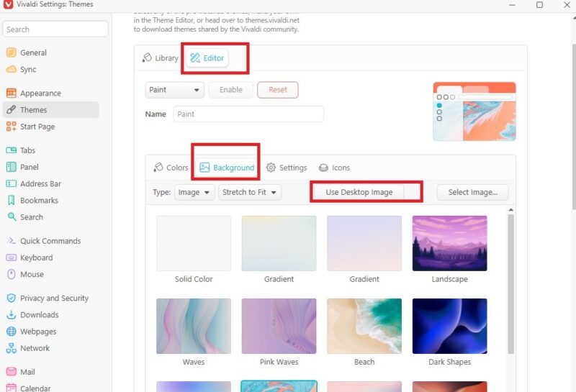Click the theme Name input field
Viewport: 576px width, 392px height.
248,114
